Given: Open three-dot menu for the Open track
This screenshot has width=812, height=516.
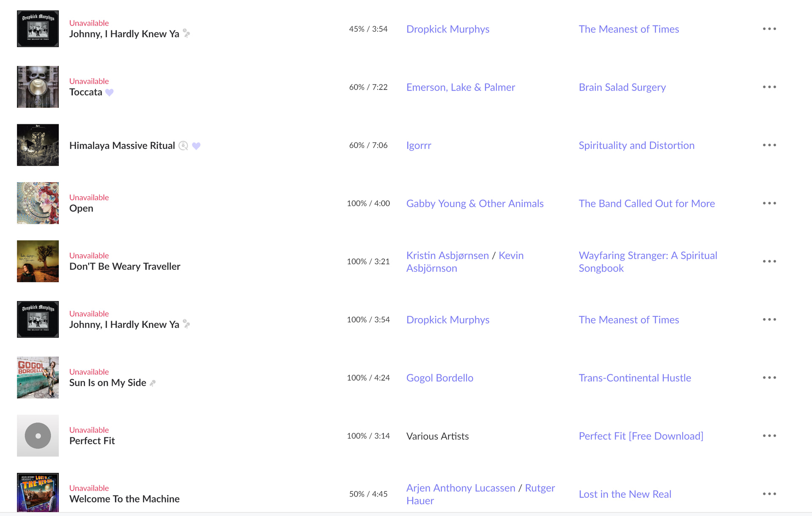Looking at the screenshot, I should coord(769,203).
